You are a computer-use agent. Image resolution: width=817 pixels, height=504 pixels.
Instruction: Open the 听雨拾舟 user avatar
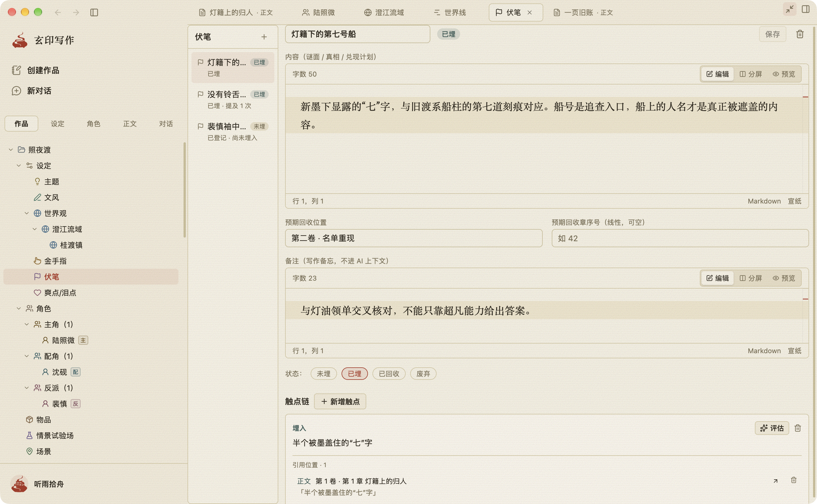point(19,484)
